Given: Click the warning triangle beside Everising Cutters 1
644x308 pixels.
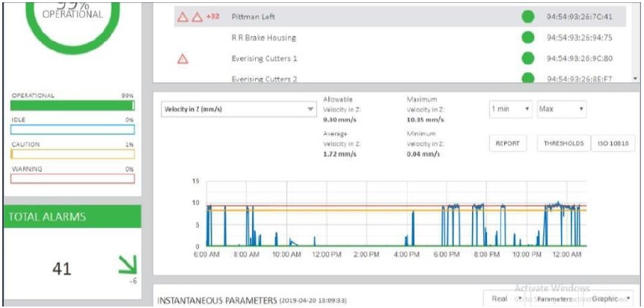Looking at the screenshot, I should tap(183, 58).
